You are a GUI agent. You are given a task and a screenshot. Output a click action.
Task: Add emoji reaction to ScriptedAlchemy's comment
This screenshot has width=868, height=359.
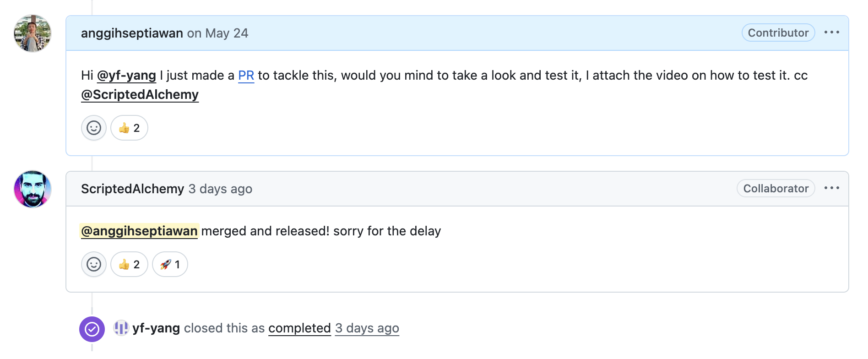coord(94,264)
